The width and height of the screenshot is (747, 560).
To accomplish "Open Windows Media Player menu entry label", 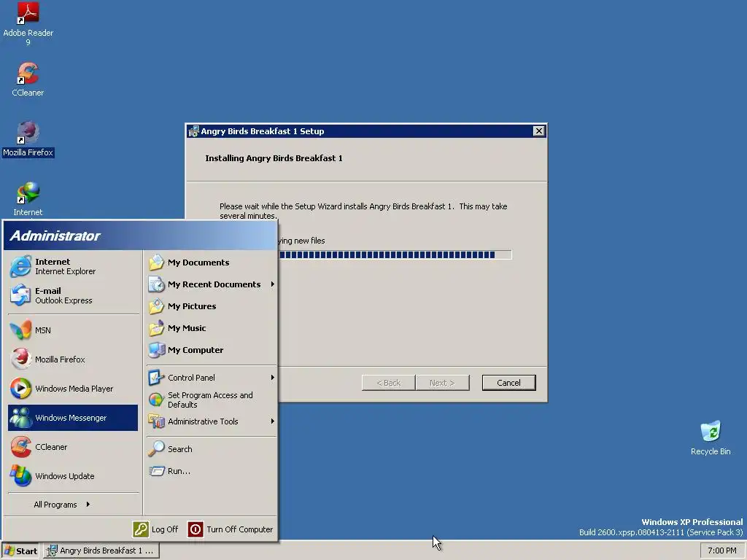I will [x=74, y=389].
